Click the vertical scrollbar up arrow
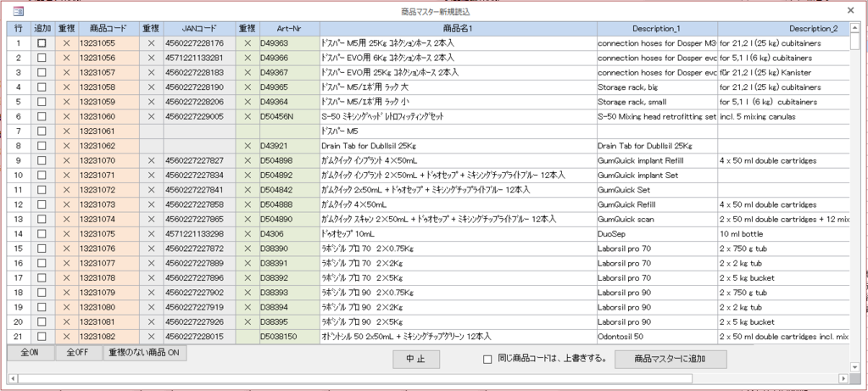 pos(854,27)
